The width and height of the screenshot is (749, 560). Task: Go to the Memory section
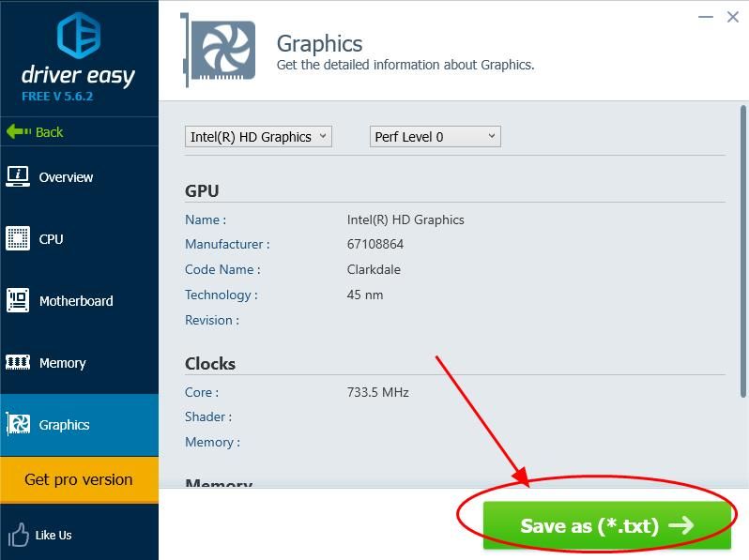[62, 363]
